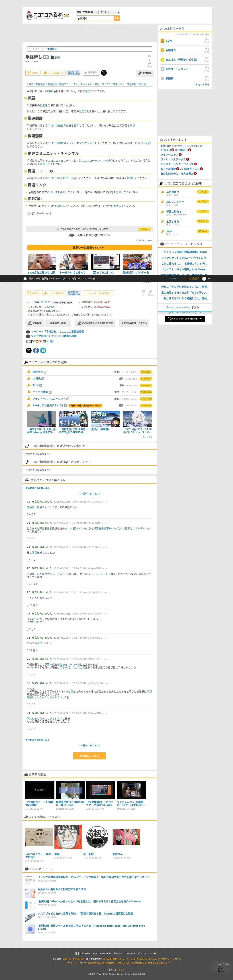Open ZQN in rising words list

coord(168,41)
